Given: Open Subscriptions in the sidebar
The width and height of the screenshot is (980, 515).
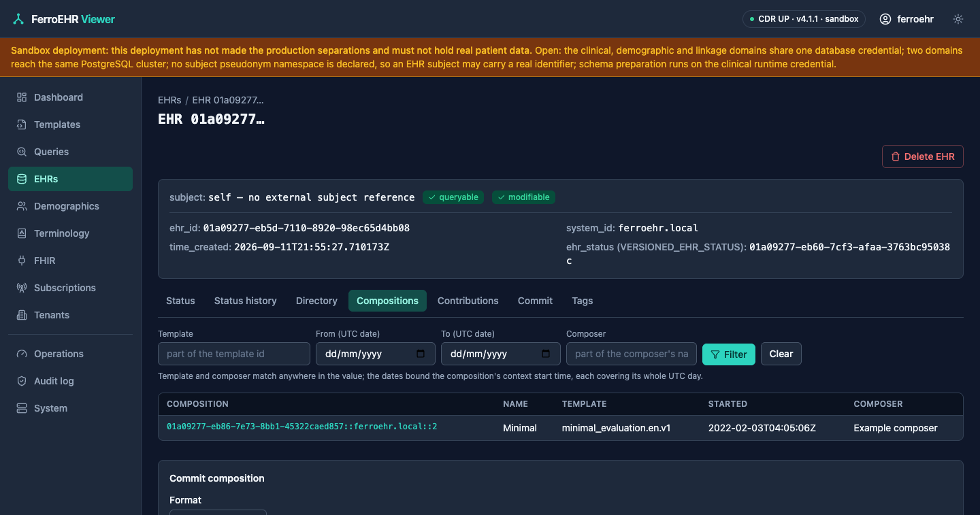Looking at the screenshot, I should point(70,288).
